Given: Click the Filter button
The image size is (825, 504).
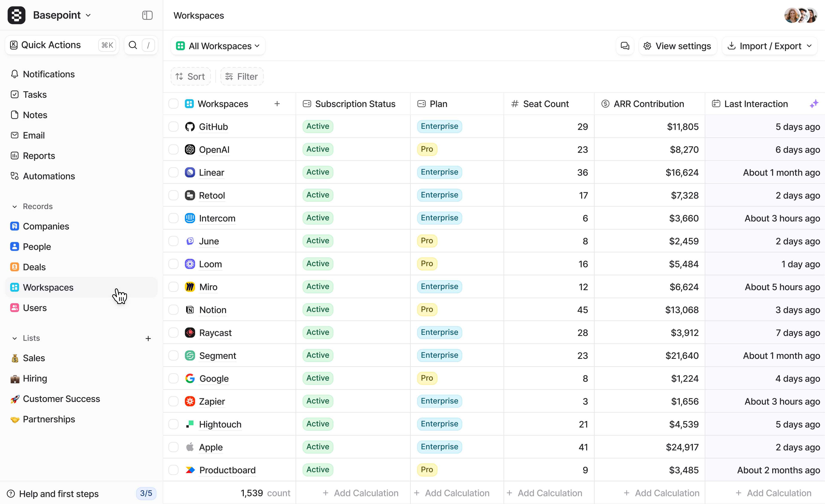Looking at the screenshot, I should click(x=242, y=77).
